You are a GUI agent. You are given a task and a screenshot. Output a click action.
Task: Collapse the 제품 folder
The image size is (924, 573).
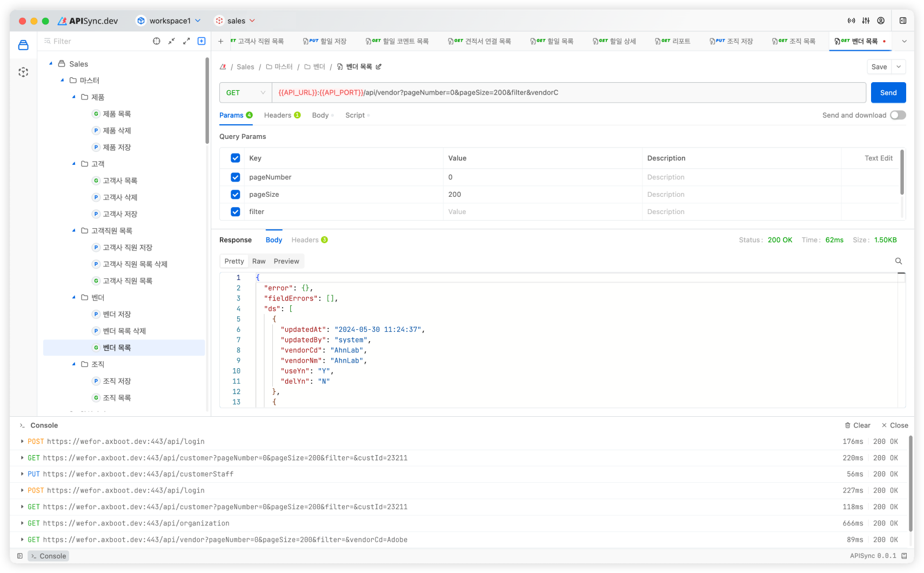74,97
